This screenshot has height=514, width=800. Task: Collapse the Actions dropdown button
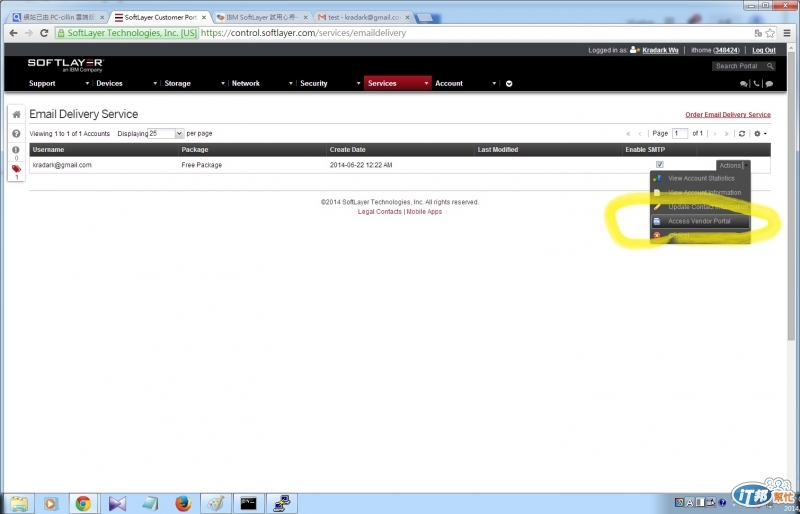(733, 165)
